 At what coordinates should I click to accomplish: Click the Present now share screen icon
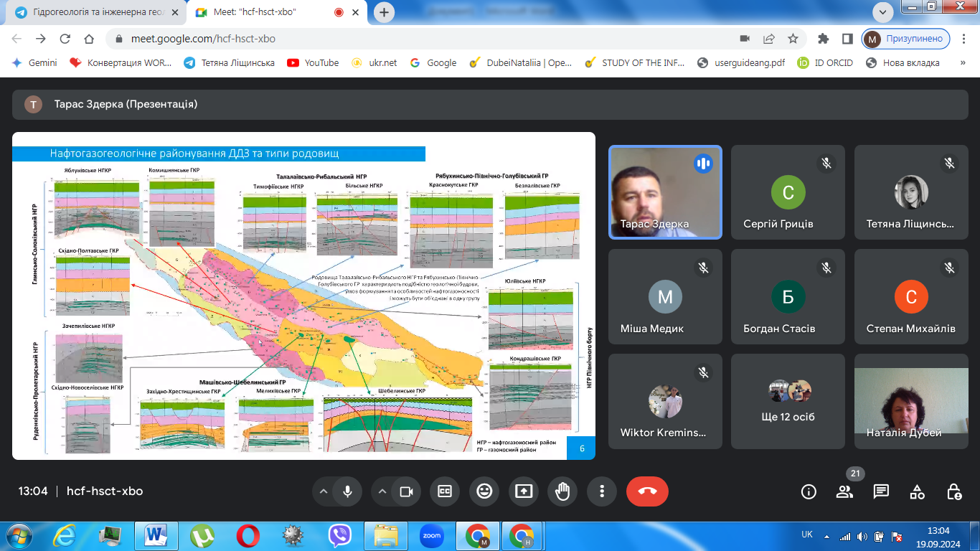click(524, 491)
